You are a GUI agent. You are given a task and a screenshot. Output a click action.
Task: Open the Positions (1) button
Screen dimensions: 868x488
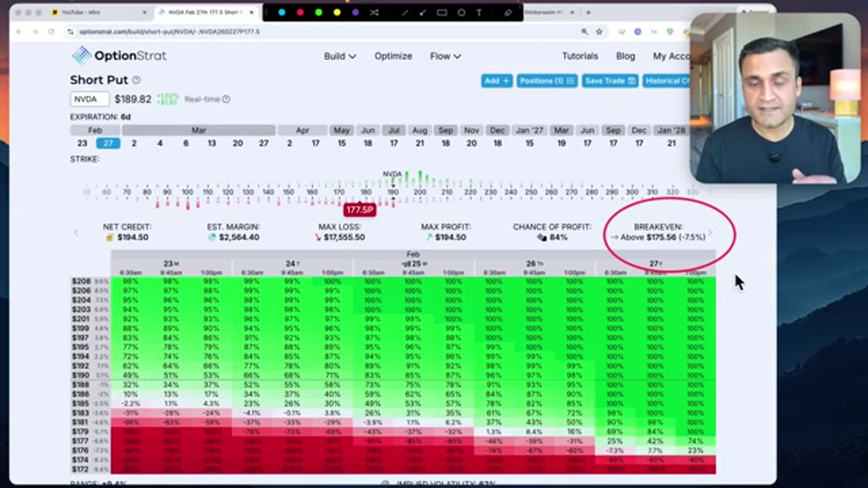pyautogui.click(x=547, y=80)
